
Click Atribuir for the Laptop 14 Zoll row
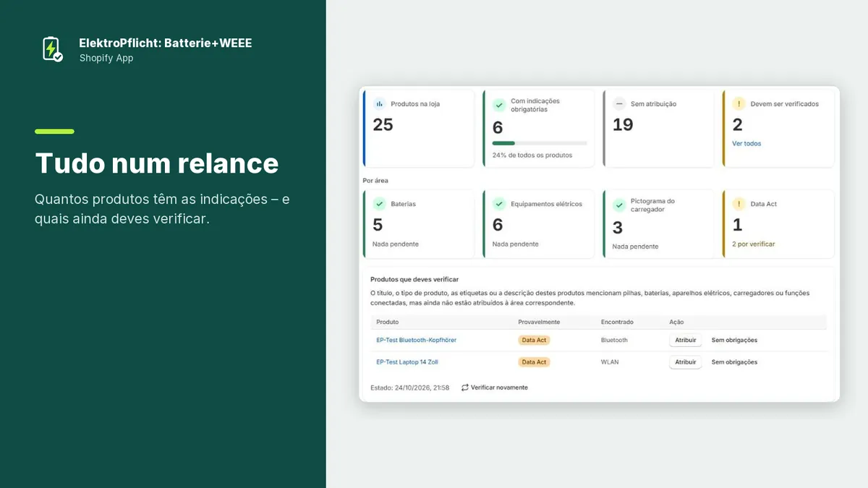[x=685, y=361]
